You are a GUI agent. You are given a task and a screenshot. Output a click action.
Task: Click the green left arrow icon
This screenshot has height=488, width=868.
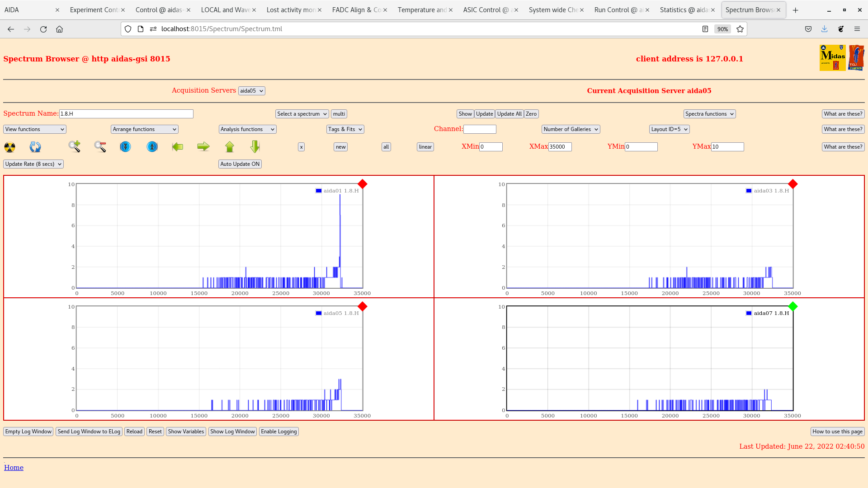click(x=178, y=146)
